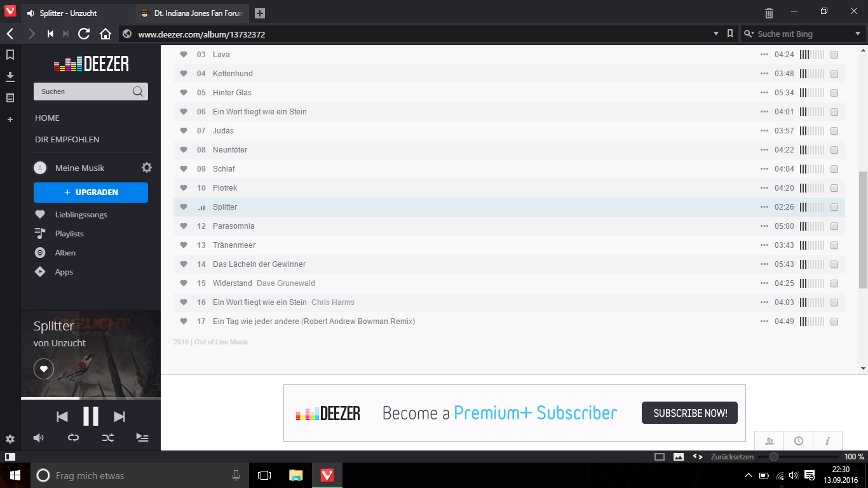Screen dimensions: 868x488
Task: Check the box for track Lava
Action: pyautogui.click(x=834, y=55)
